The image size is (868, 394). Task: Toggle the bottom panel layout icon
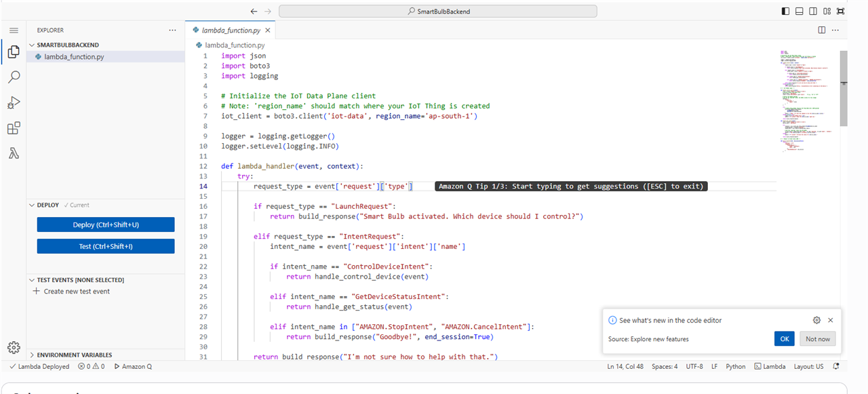click(x=800, y=12)
